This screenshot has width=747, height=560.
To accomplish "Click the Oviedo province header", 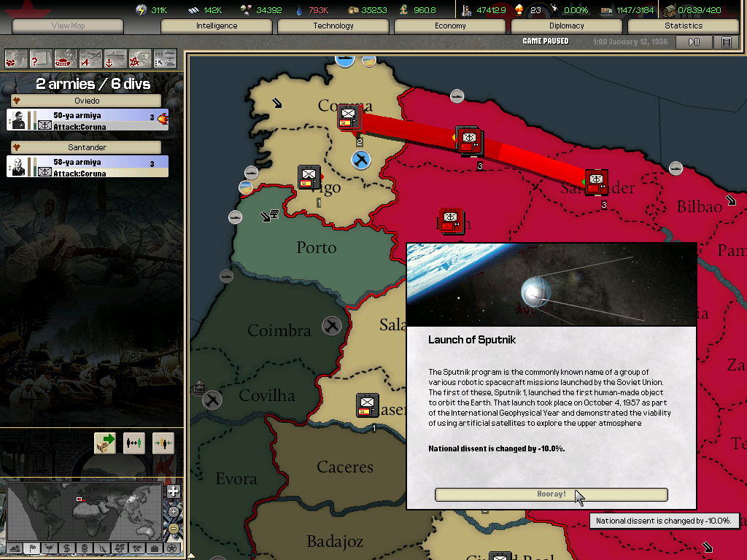I will [x=87, y=101].
